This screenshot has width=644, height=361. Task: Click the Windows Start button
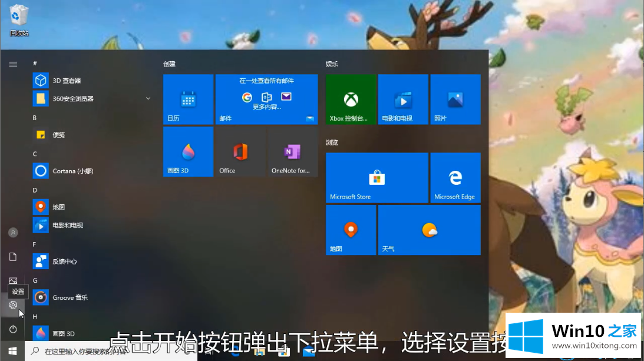(12, 351)
